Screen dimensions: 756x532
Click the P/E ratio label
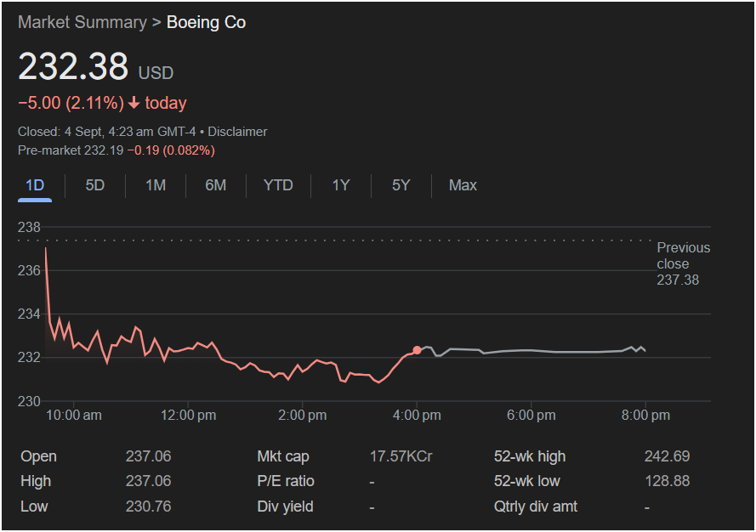(x=286, y=481)
